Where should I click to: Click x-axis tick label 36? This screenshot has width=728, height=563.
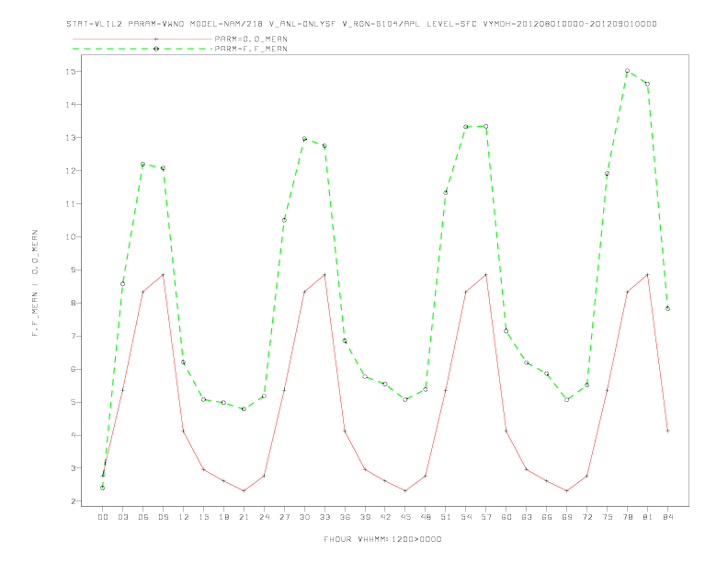(x=345, y=517)
